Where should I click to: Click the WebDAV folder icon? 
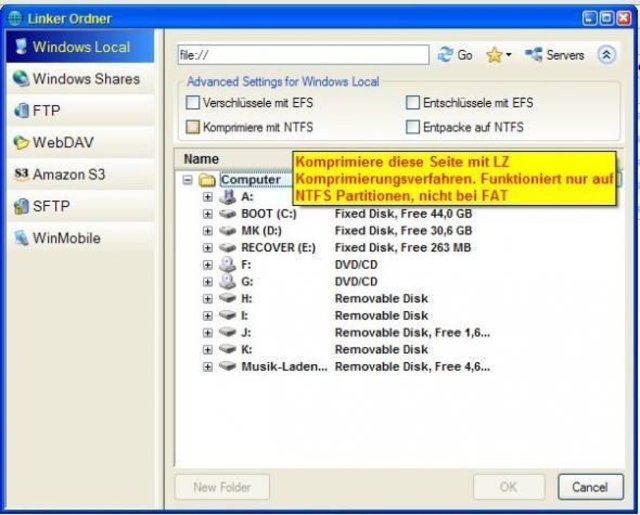click(x=21, y=142)
